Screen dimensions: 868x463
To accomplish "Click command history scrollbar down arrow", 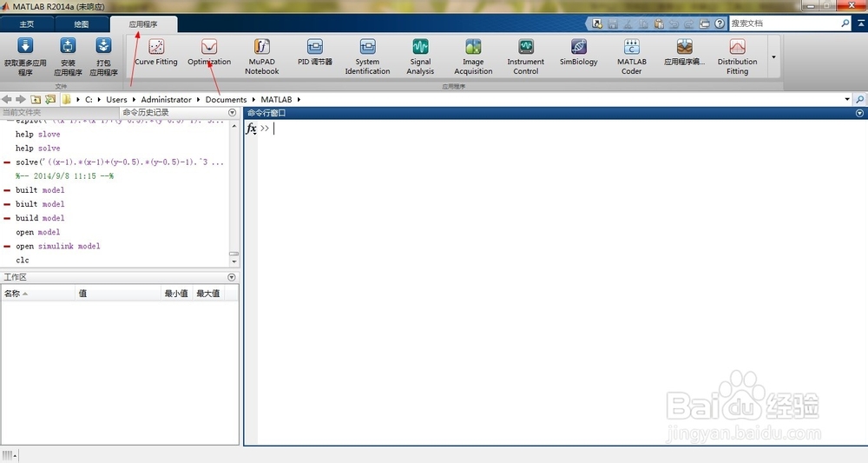I will click(x=234, y=261).
